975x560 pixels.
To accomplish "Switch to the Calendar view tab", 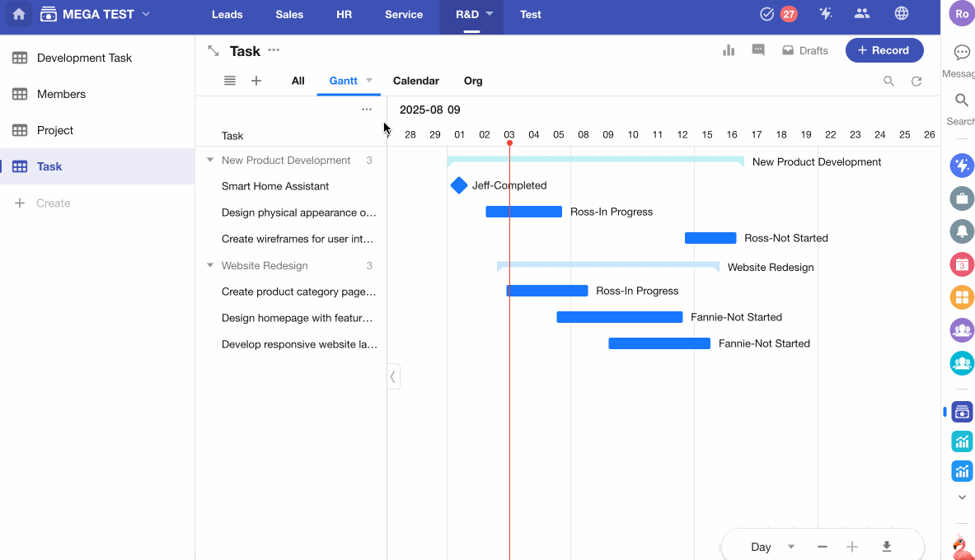I will tap(415, 81).
